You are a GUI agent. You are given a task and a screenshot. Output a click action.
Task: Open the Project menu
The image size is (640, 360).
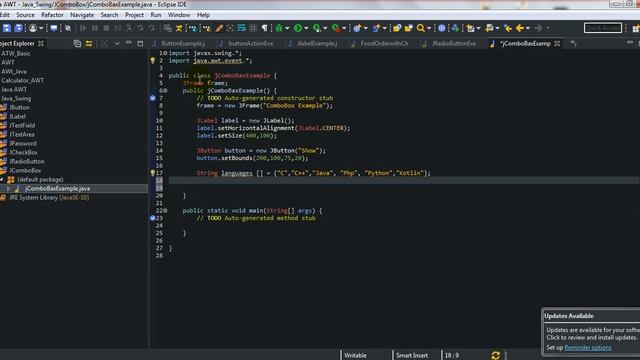(x=134, y=15)
